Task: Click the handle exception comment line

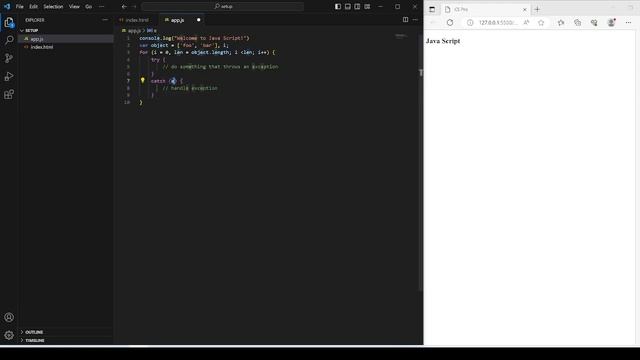Action: pyautogui.click(x=190, y=88)
